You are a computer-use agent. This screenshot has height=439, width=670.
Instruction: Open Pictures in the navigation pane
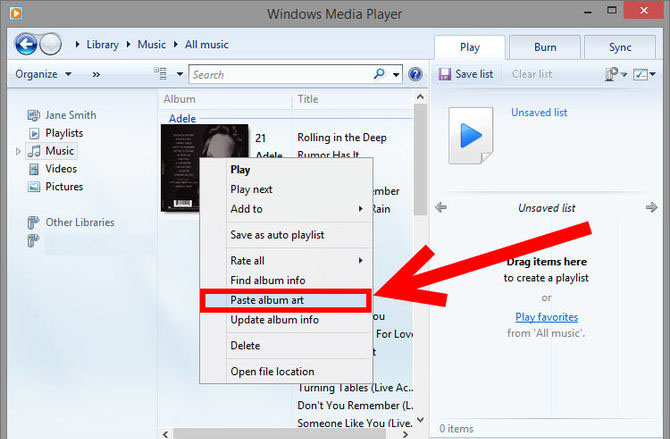(56, 187)
